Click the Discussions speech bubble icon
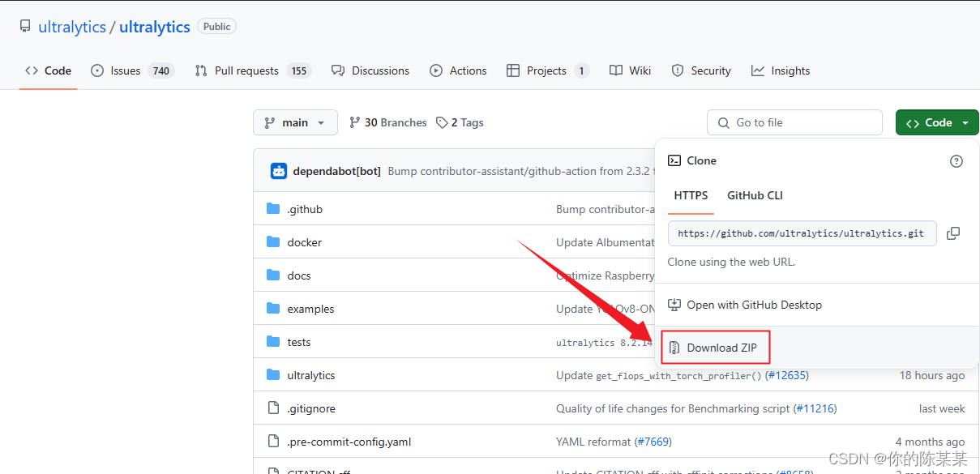This screenshot has height=474, width=980. coord(338,70)
